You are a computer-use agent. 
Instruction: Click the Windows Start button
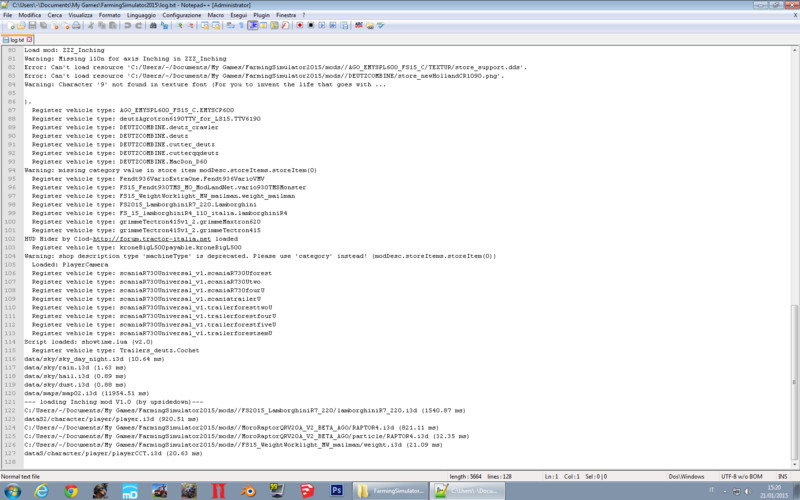pyautogui.click(x=12, y=491)
